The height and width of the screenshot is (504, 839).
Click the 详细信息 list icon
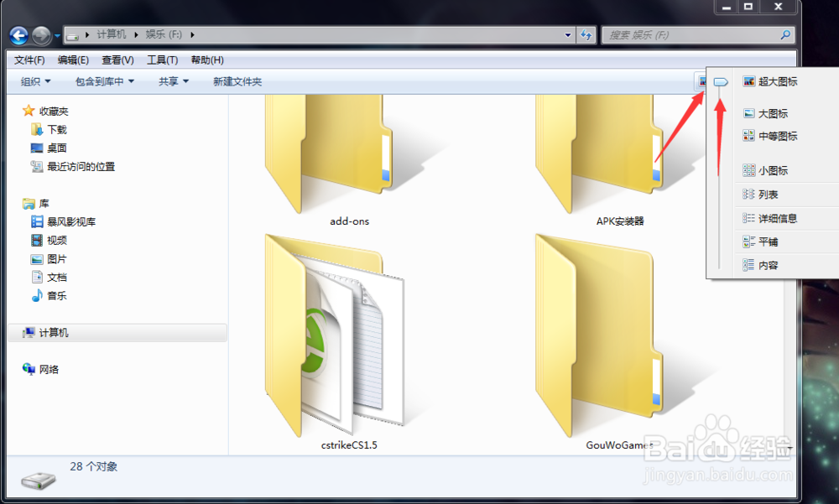pyautogui.click(x=748, y=218)
